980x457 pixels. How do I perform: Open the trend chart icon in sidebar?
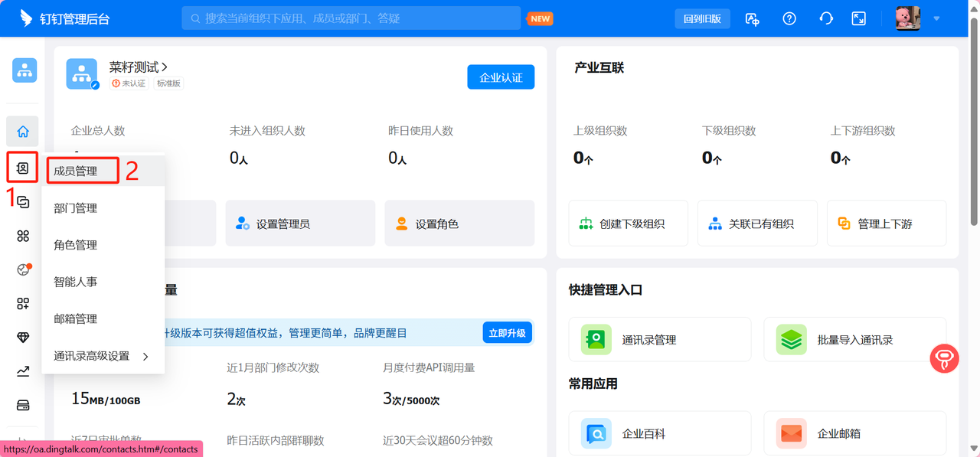(23, 371)
